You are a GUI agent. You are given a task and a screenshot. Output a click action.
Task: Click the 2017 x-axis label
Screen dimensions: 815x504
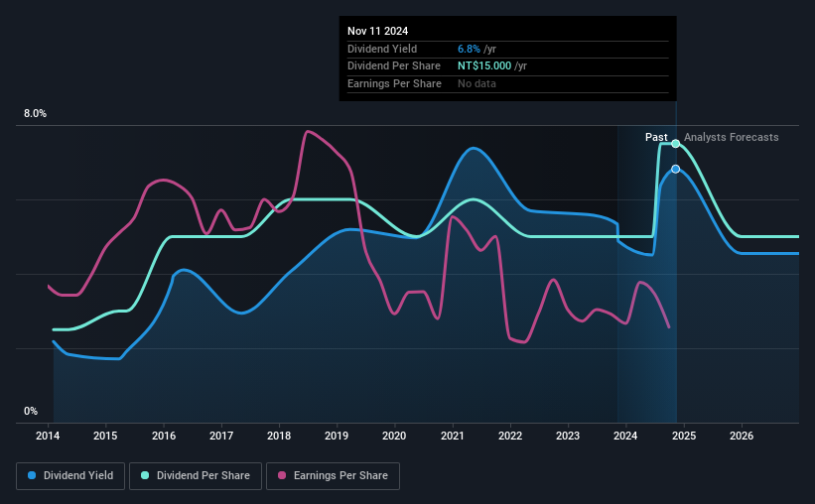(221, 436)
